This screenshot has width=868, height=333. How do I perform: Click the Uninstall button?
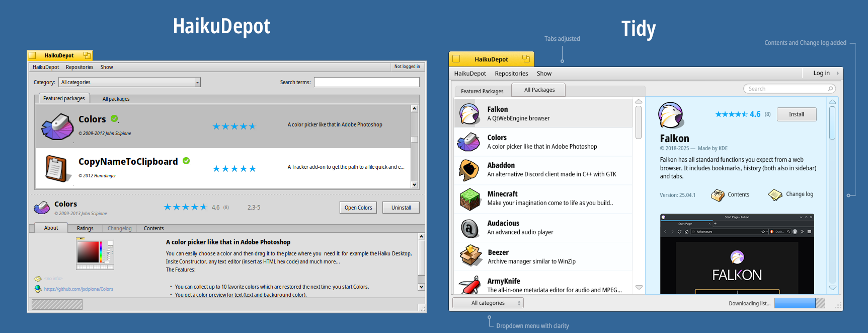click(x=401, y=208)
